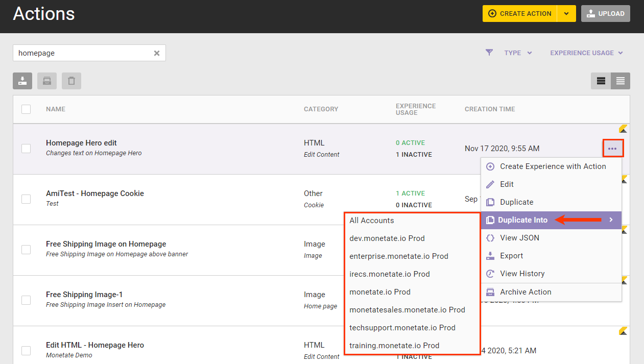The width and height of the screenshot is (644, 364).
Task: Click the Create Action button
Action: [520, 14]
